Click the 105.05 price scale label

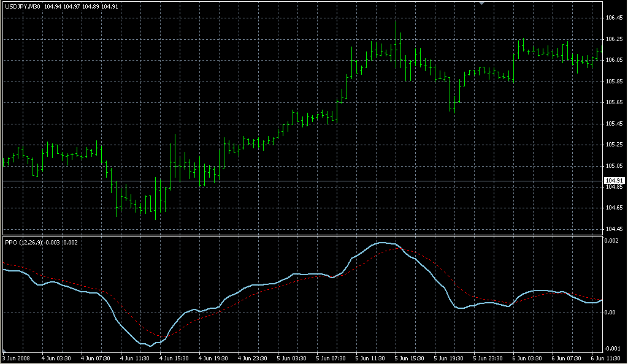point(614,166)
